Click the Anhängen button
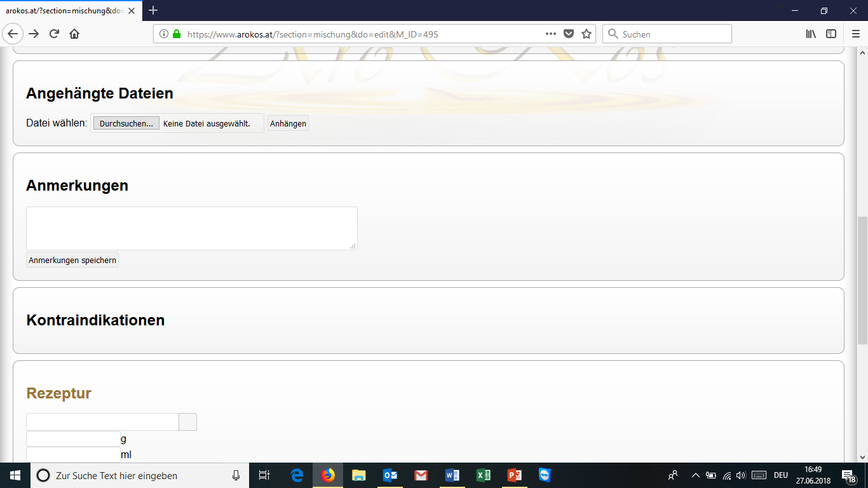Viewport: 868px width, 488px height. coord(288,123)
